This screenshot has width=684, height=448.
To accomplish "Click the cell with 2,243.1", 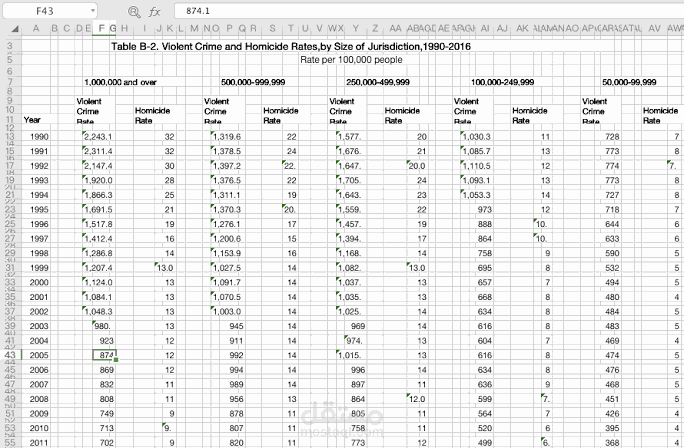I will click(98, 137).
